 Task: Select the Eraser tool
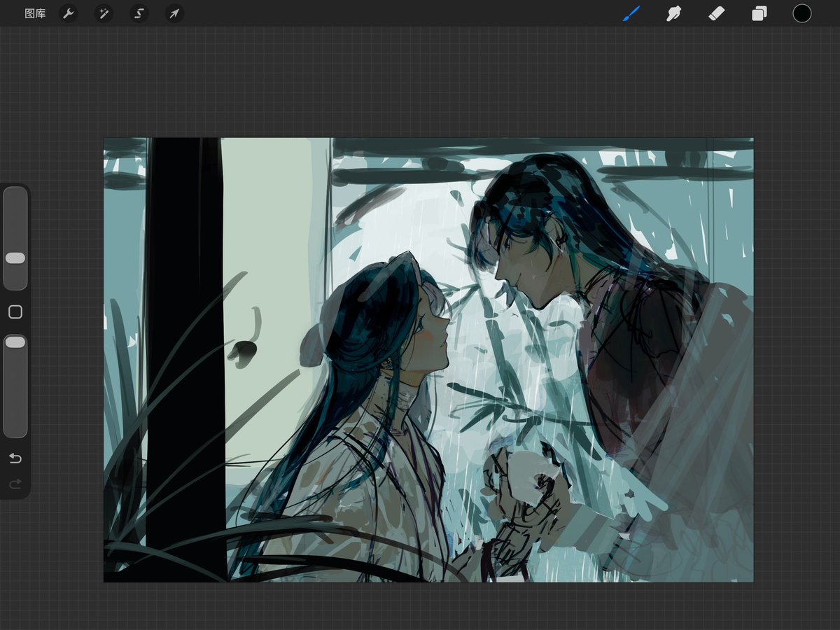717,13
